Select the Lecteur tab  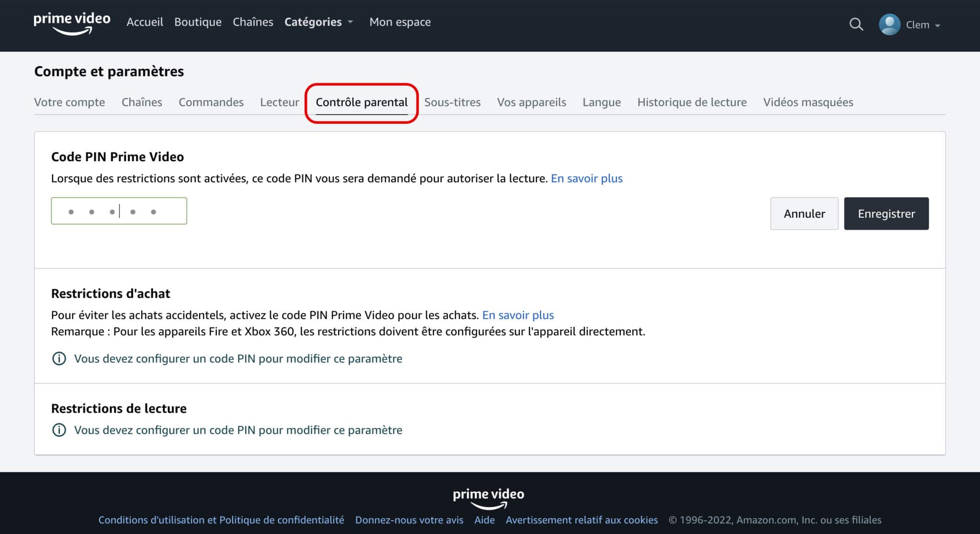pos(279,102)
